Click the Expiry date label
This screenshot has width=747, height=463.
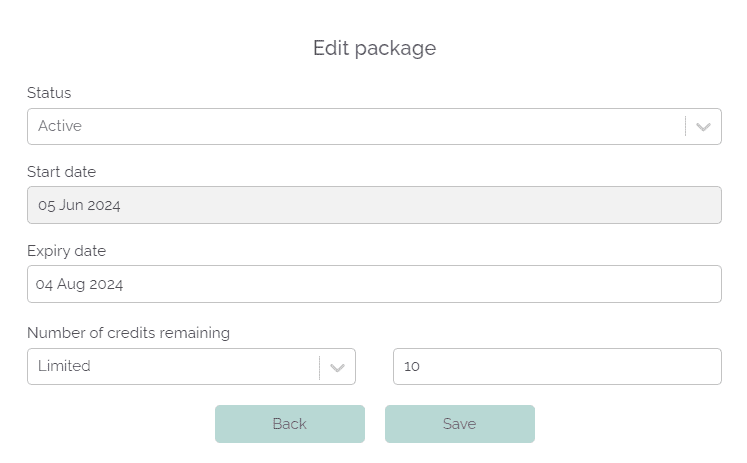click(66, 251)
